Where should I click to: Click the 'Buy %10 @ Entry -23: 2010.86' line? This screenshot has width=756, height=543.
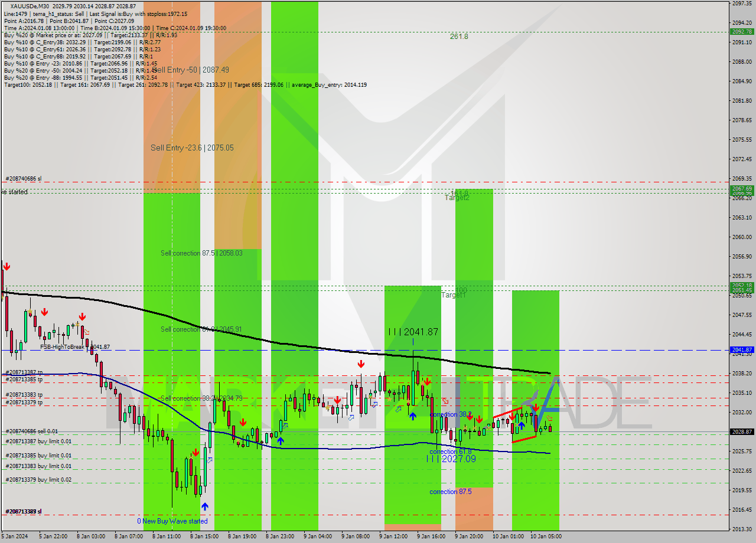point(81,64)
